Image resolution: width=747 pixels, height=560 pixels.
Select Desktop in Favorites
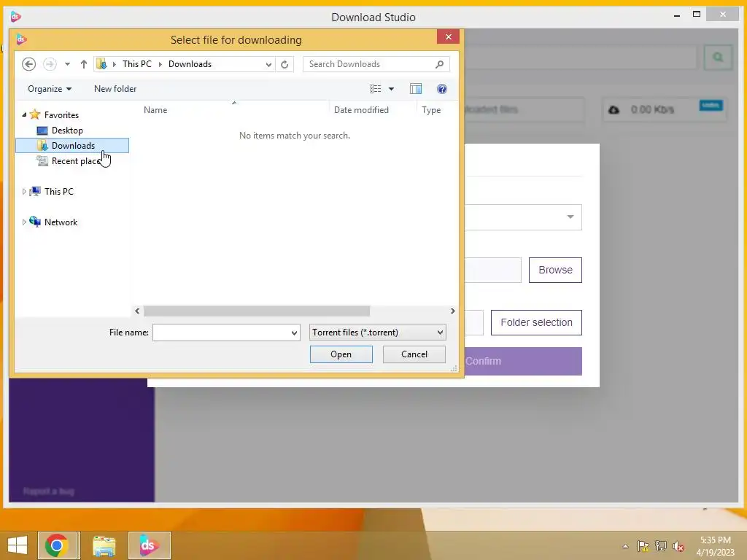pos(67,130)
